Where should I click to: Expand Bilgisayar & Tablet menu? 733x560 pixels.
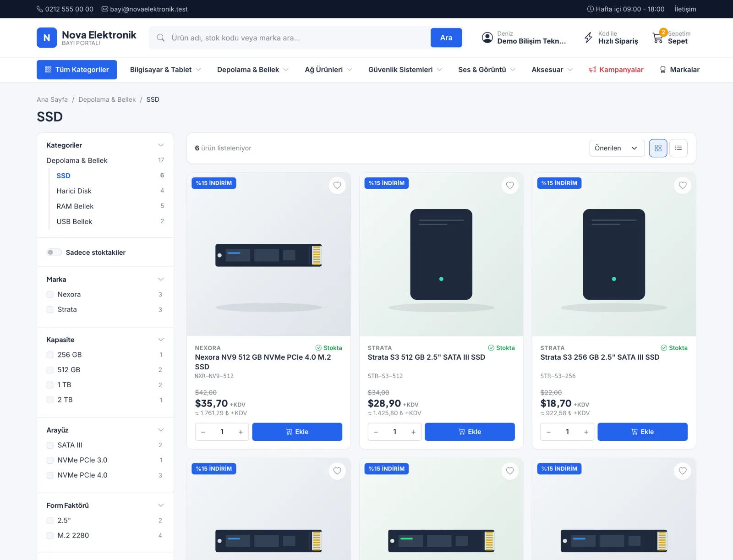tap(165, 70)
